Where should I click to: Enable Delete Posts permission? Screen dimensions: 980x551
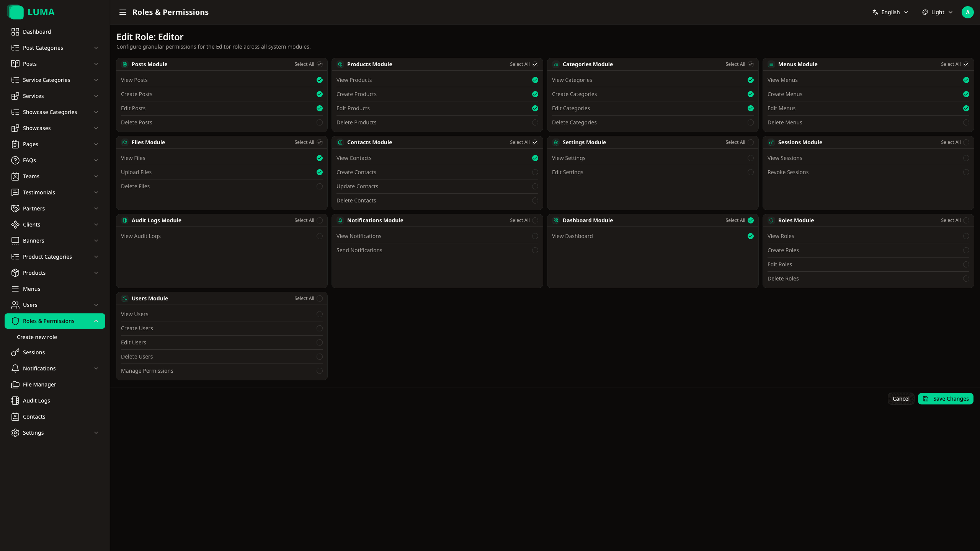[320, 122]
